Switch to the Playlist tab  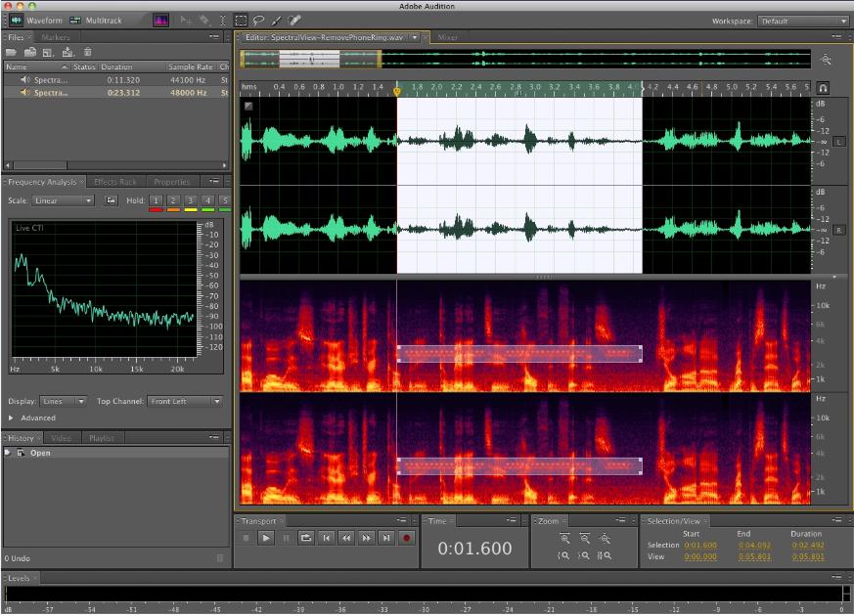coord(102,438)
